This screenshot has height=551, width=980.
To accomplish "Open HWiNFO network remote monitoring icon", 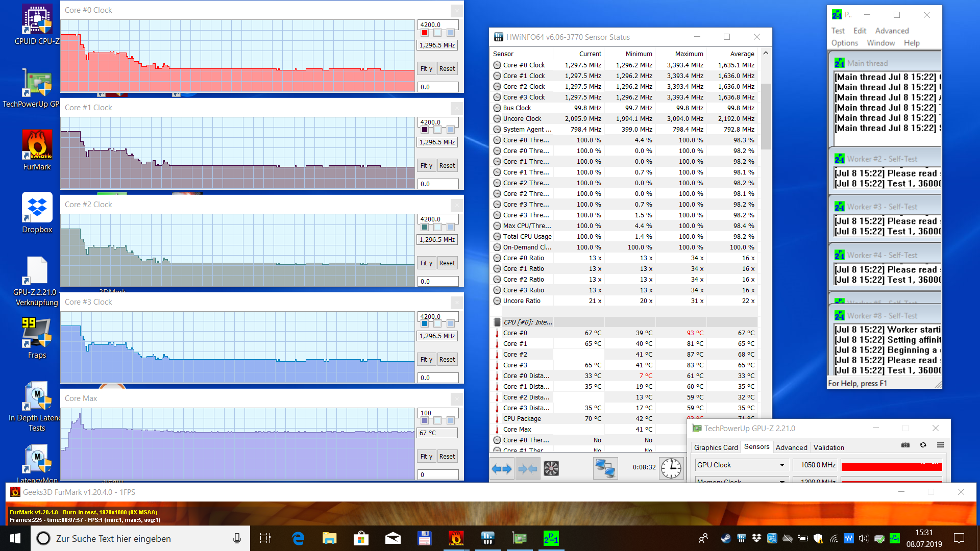I will 605,468.
